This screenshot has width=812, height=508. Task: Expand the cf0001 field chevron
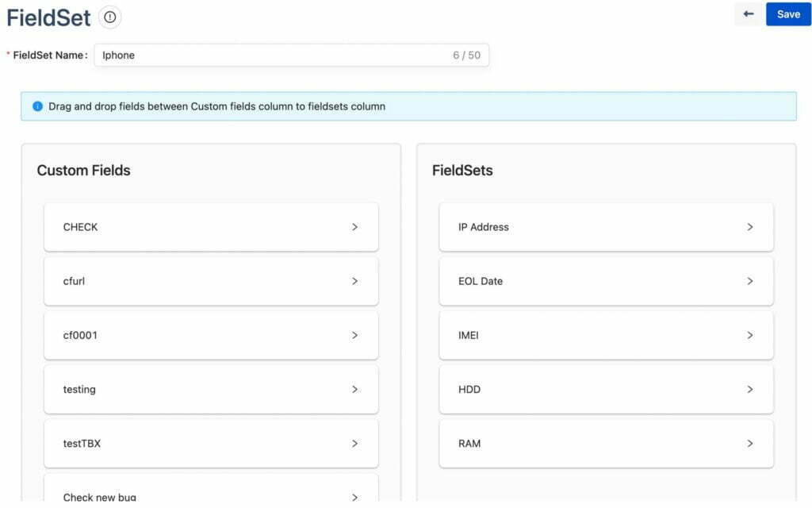point(354,335)
